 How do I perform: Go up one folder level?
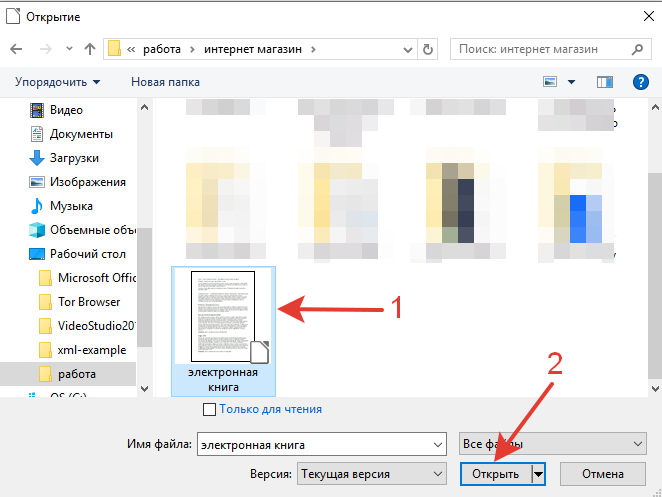click(90, 49)
